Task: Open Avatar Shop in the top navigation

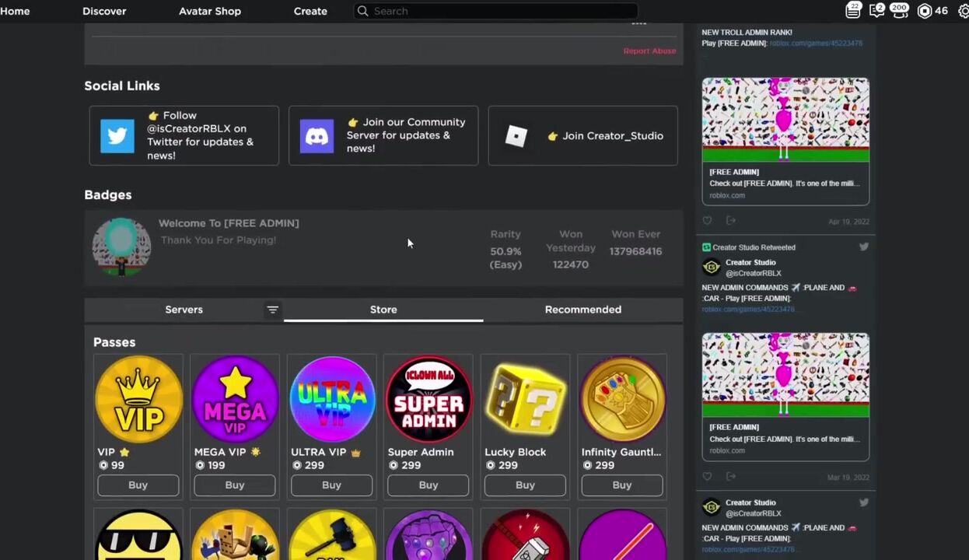Action: click(210, 11)
